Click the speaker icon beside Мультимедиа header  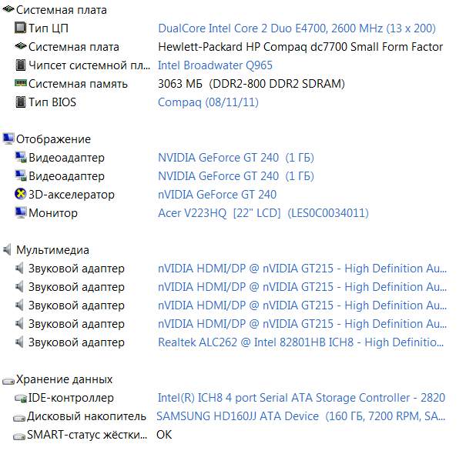click(8, 250)
